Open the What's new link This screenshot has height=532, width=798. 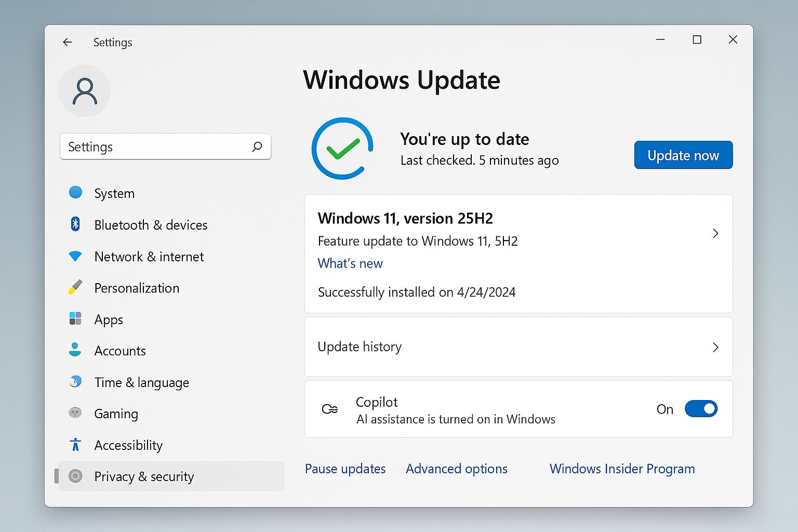pyautogui.click(x=350, y=263)
